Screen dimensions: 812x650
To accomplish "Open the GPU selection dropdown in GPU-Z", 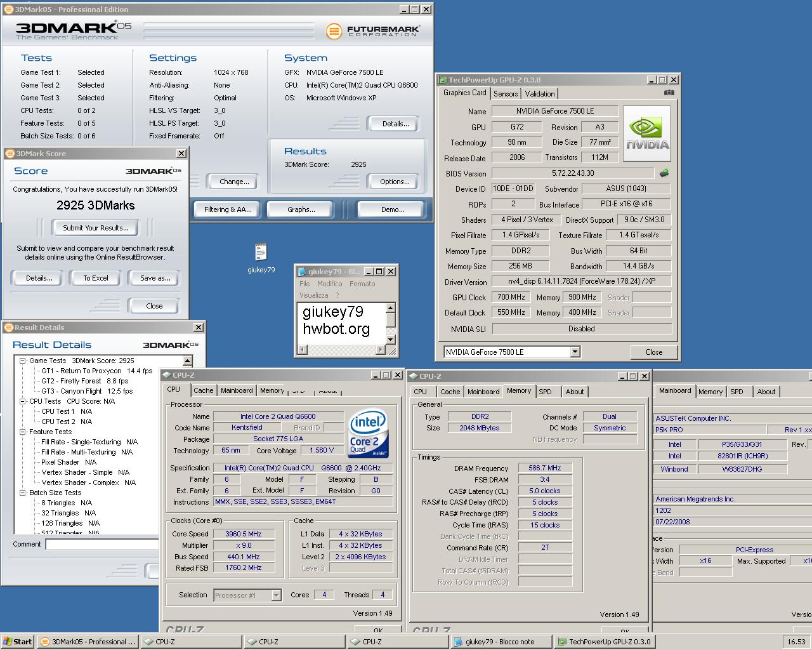I will point(575,352).
